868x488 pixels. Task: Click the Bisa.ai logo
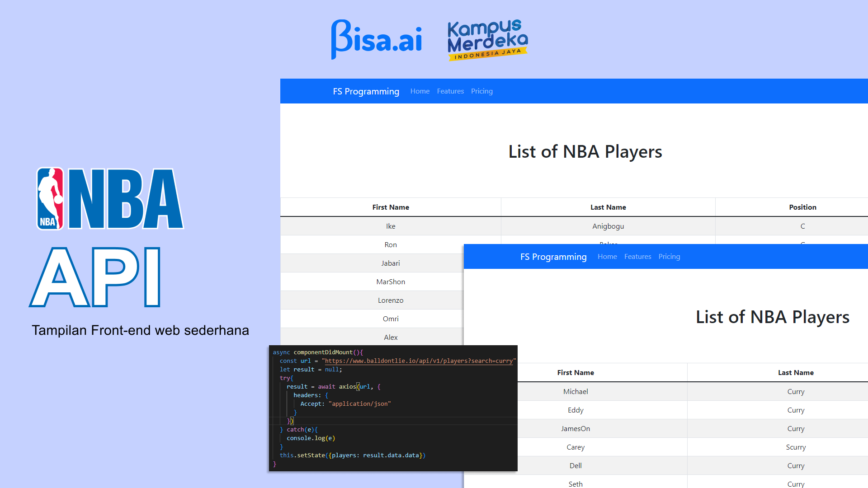(377, 39)
